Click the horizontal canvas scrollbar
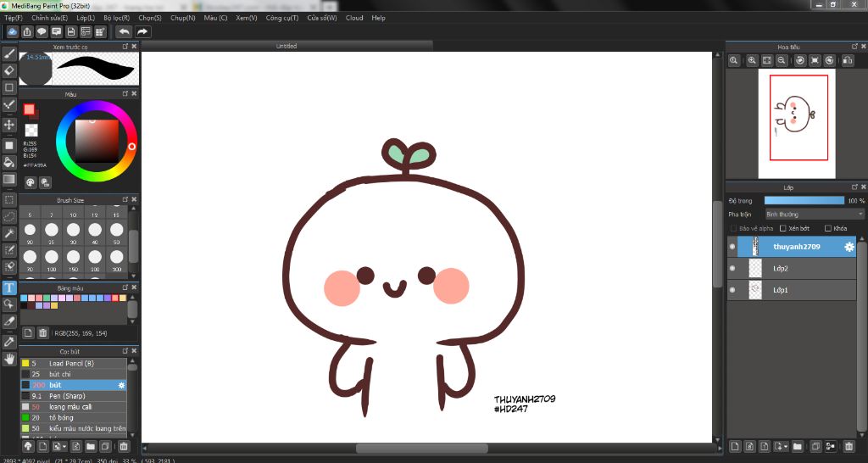Screen dimensions: 868x463 point(422,448)
